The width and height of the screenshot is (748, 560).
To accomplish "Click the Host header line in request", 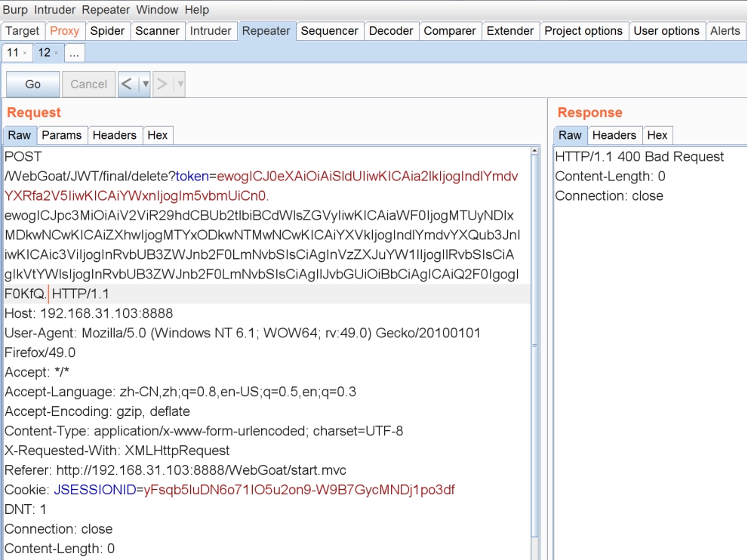I will [x=89, y=313].
